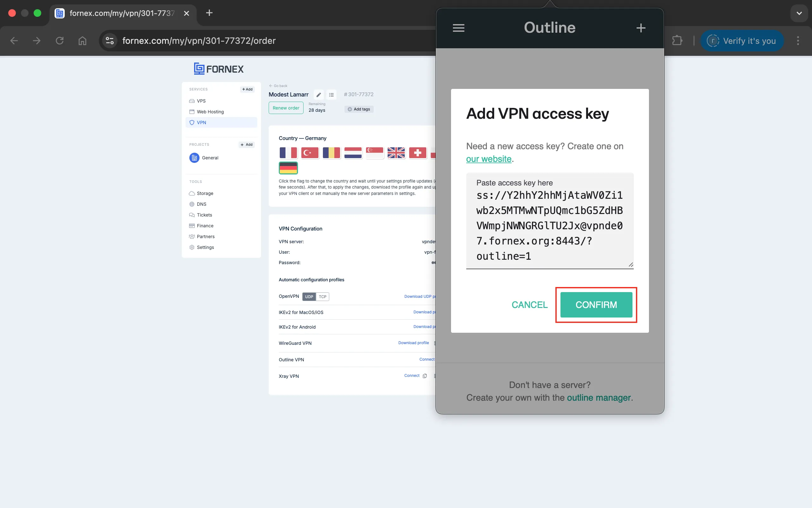Viewport: 812px width, 508px height.
Task: Select the Turkey flag
Action: pos(310,153)
